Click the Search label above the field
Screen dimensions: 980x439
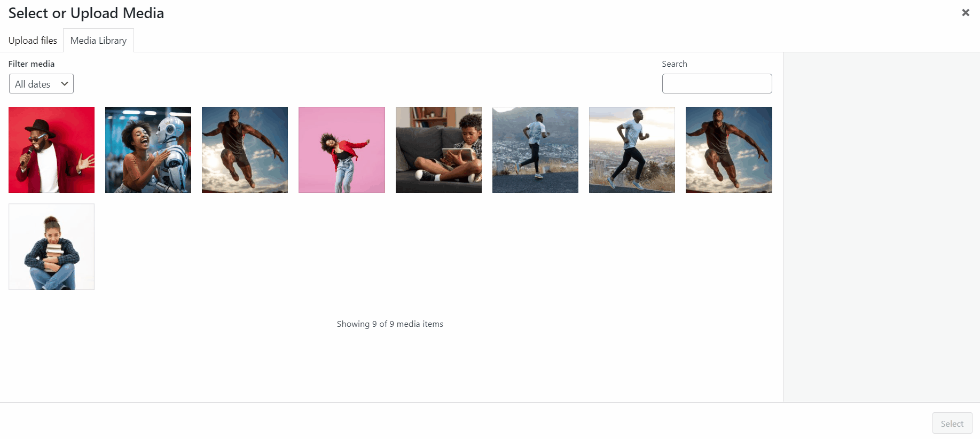pos(674,64)
